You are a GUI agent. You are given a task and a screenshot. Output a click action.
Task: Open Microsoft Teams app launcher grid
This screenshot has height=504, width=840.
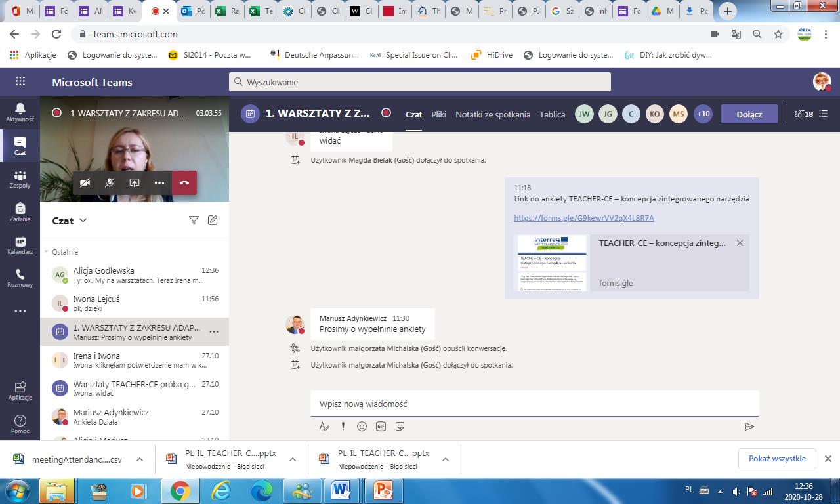click(20, 81)
